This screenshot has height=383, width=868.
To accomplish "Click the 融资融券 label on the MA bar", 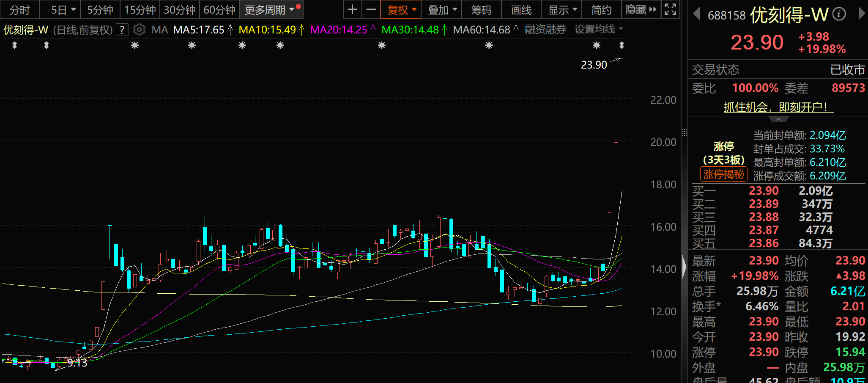I will [x=545, y=29].
